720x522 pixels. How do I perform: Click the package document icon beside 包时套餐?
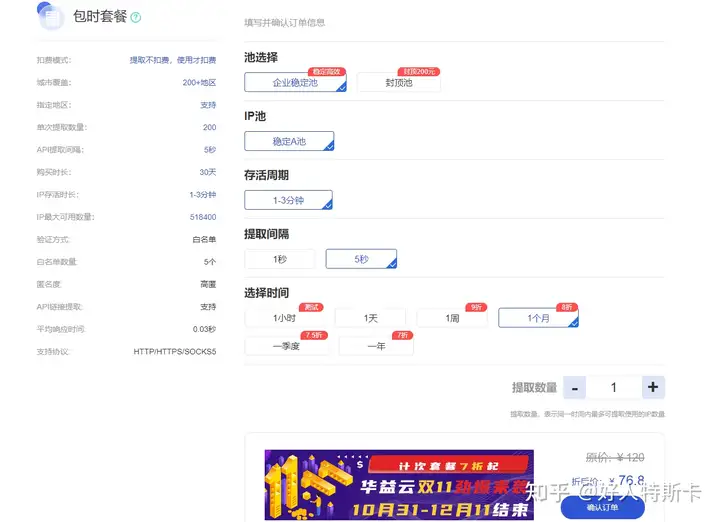click(51, 16)
